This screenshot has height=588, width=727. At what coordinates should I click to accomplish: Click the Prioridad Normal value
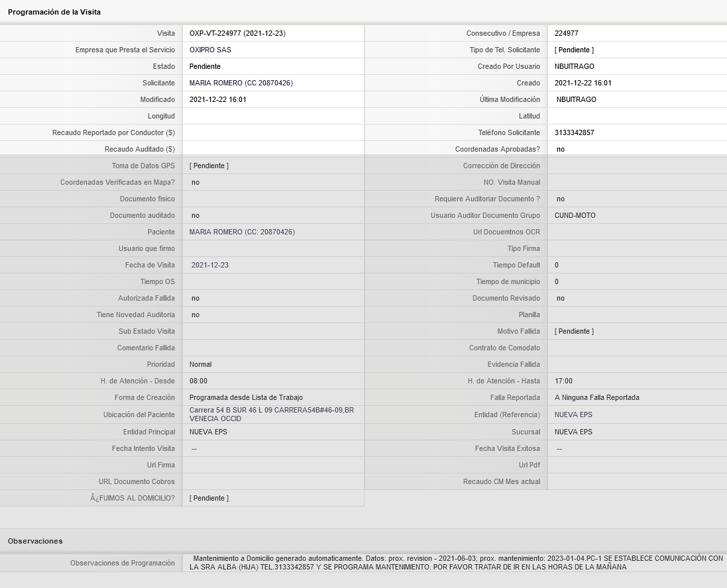click(x=200, y=364)
